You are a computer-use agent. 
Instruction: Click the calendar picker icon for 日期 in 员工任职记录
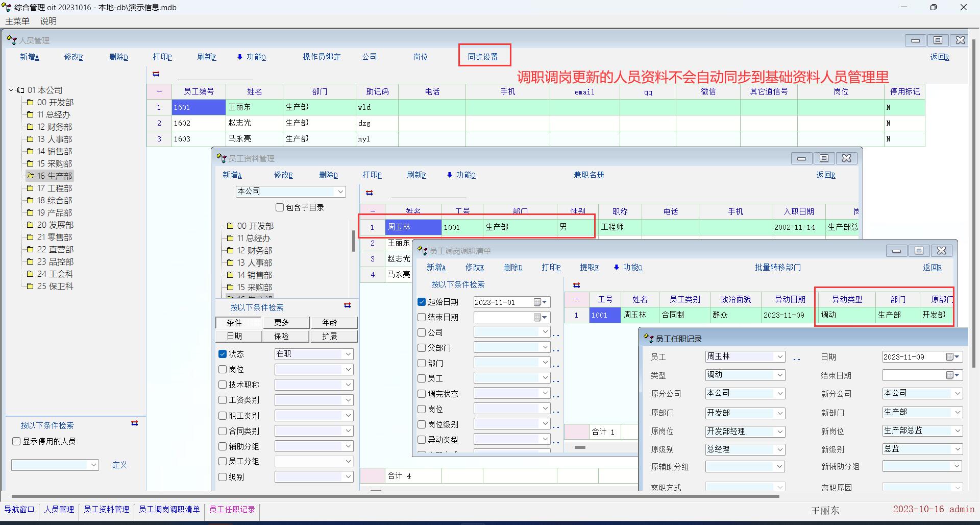tap(950, 357)
